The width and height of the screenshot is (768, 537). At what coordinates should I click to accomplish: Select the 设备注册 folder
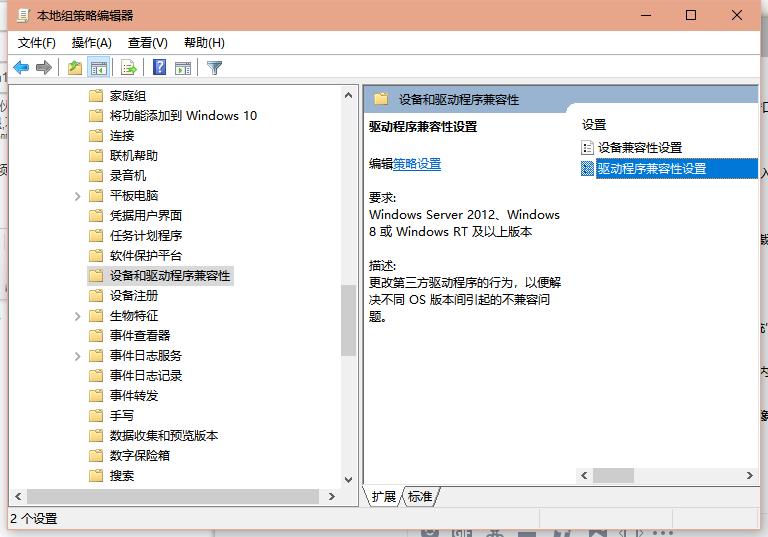(134, 295)
